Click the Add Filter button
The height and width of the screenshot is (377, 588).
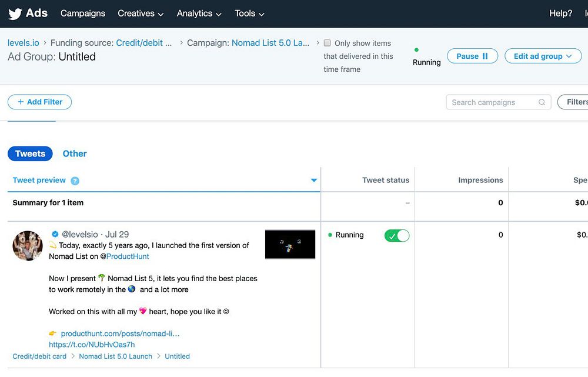point(40,102)
